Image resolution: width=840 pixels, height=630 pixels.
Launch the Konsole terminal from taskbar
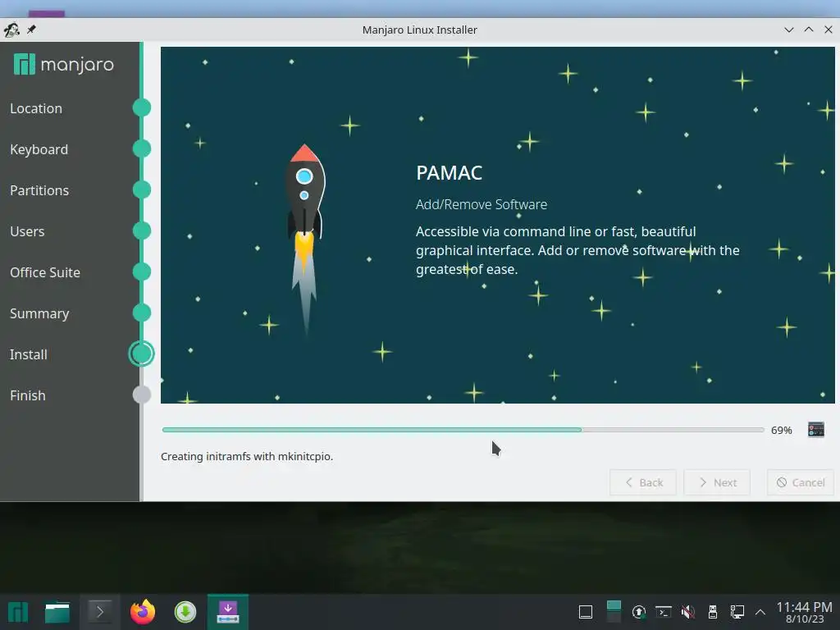[x=99, y=612]
